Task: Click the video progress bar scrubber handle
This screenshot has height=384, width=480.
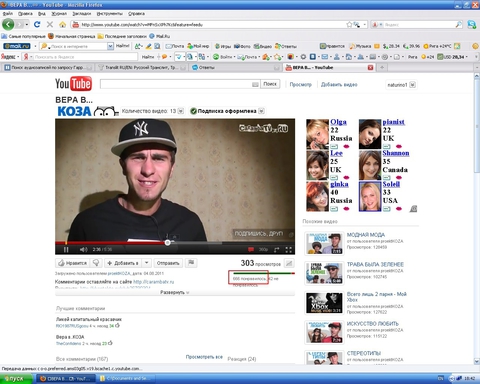Action: (168, 243)
